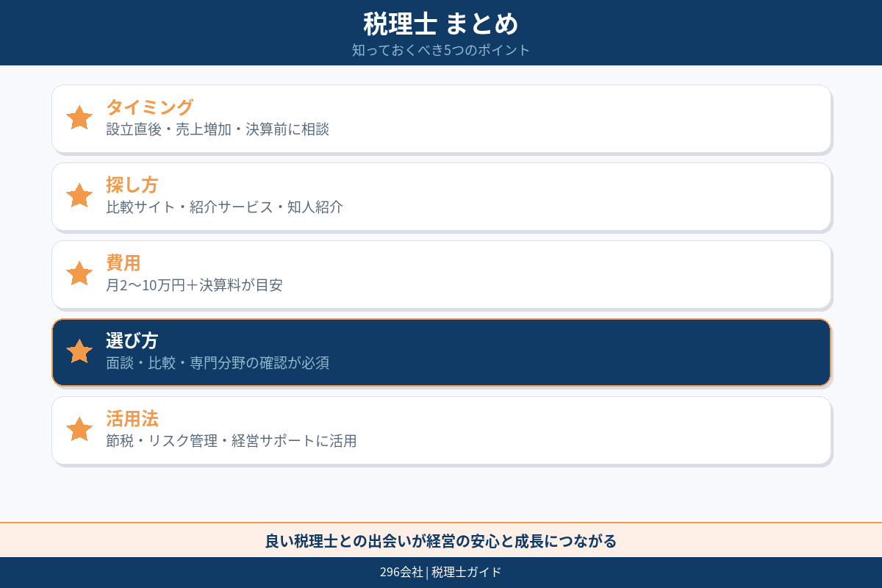Select the highlighted 選び方 card
The height and width of the screenshot is (588, 882).
pos(441,351)
